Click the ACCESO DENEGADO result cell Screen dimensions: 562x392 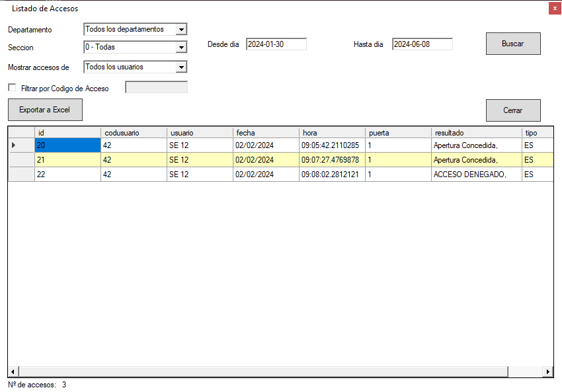(477, 174)
